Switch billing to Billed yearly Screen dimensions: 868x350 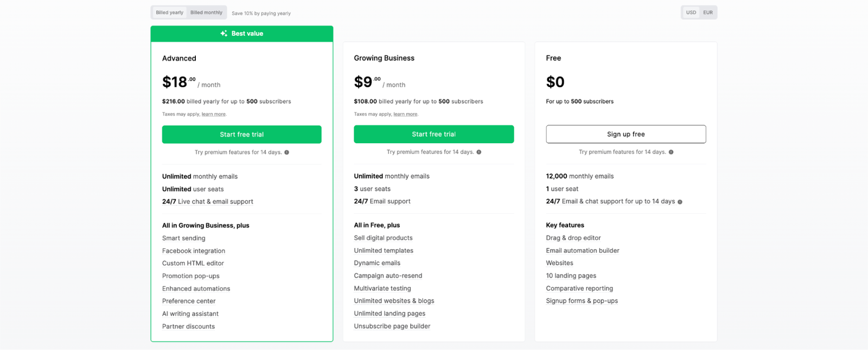[169, 12]
